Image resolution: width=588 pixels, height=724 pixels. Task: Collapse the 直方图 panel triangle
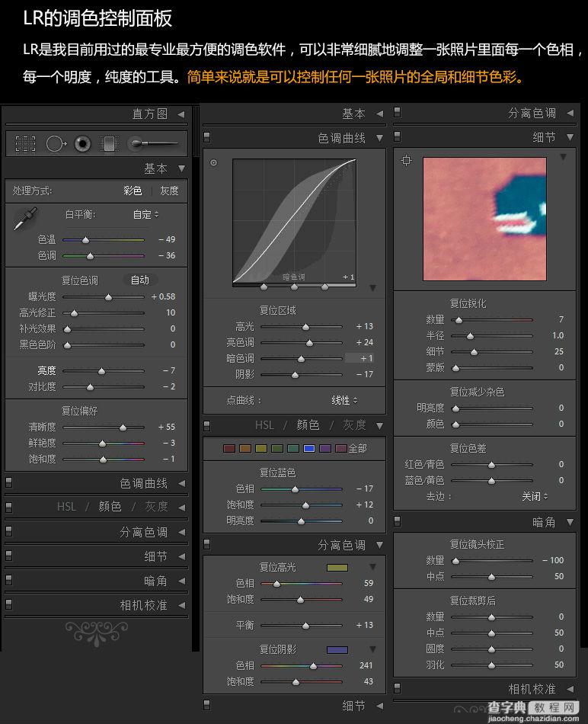coord(181,114)
